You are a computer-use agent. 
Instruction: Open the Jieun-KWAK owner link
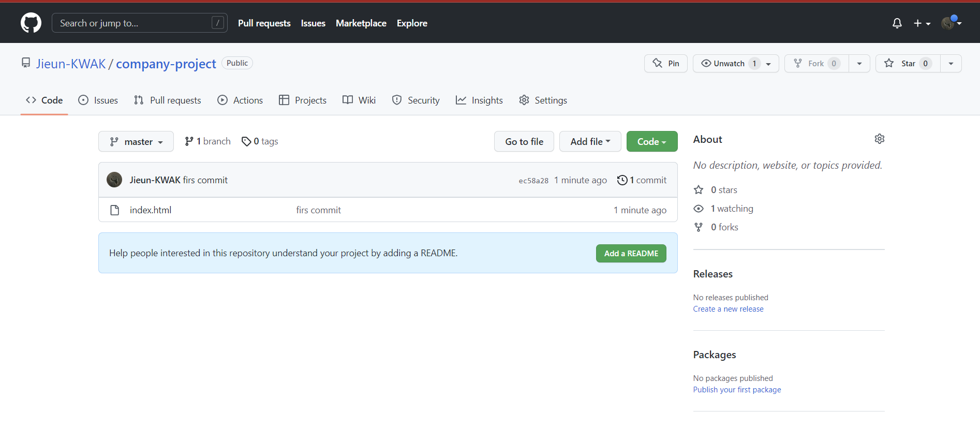click(71, 64)
